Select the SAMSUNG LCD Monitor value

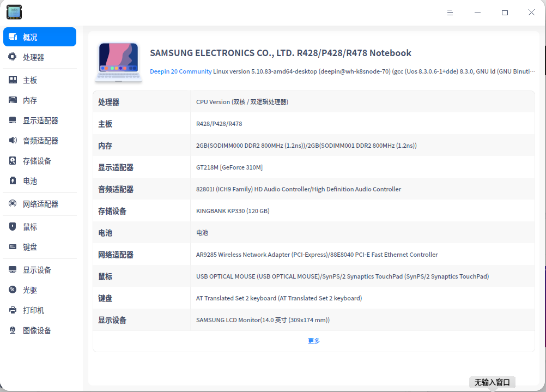point(263,320)
